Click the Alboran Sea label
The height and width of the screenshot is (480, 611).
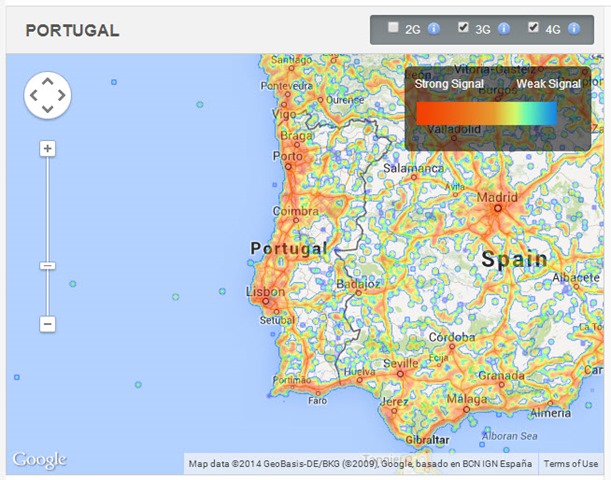pyautogui.click(x=510, y=436)
